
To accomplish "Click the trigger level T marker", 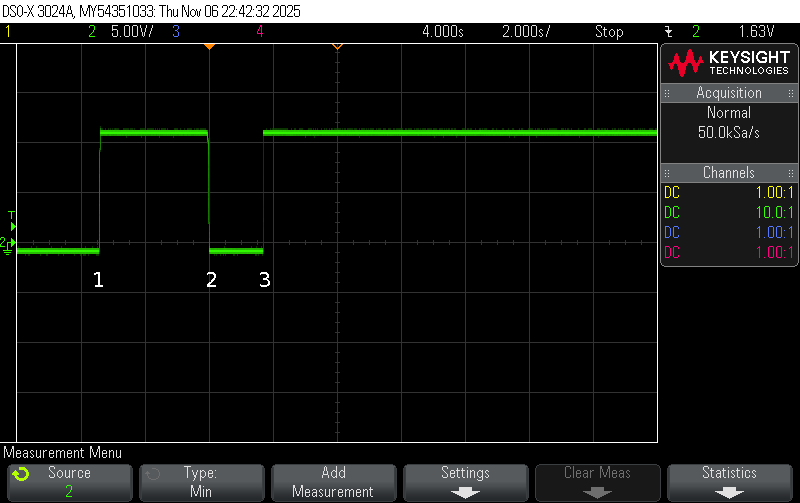I will coord(12,221).
